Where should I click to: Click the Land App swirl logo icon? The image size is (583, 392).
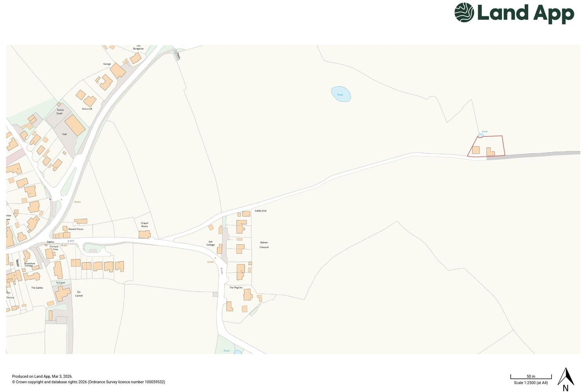tap(464, 13)
